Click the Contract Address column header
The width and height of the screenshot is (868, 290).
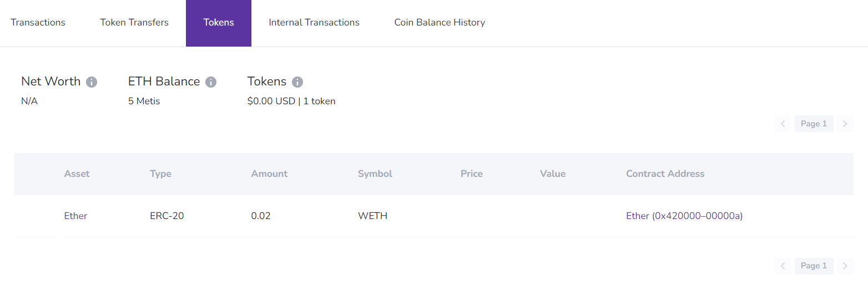point(665,174)
